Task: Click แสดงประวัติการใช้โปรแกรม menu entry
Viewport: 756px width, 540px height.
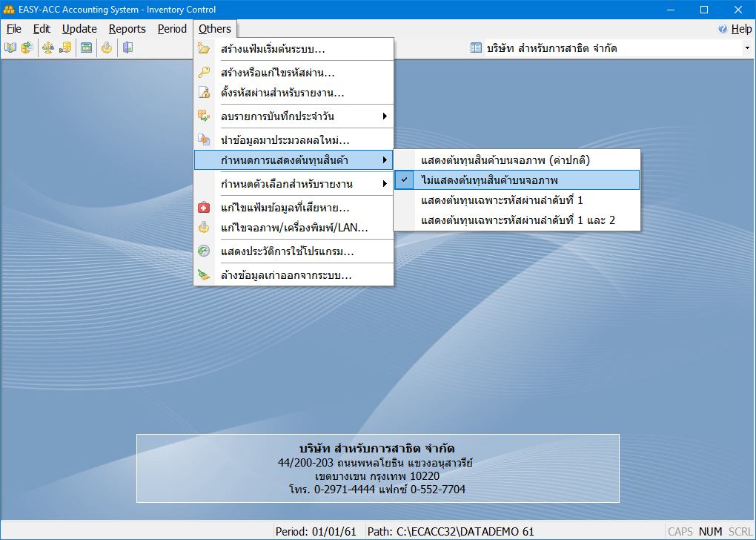Action: coord(287,251)
